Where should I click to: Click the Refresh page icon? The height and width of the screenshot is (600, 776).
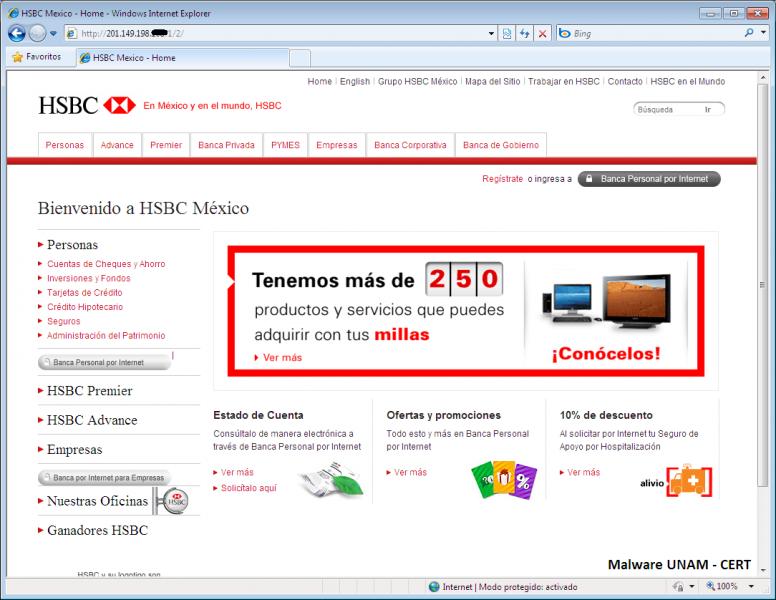[x=525, y=34]
